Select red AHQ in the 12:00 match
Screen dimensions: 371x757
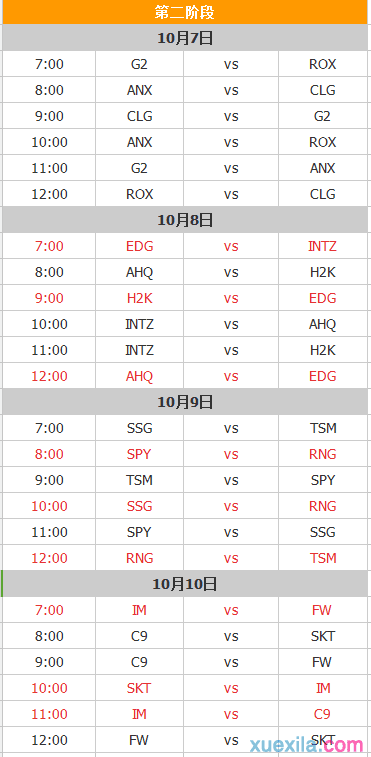(x=139, y=376)
